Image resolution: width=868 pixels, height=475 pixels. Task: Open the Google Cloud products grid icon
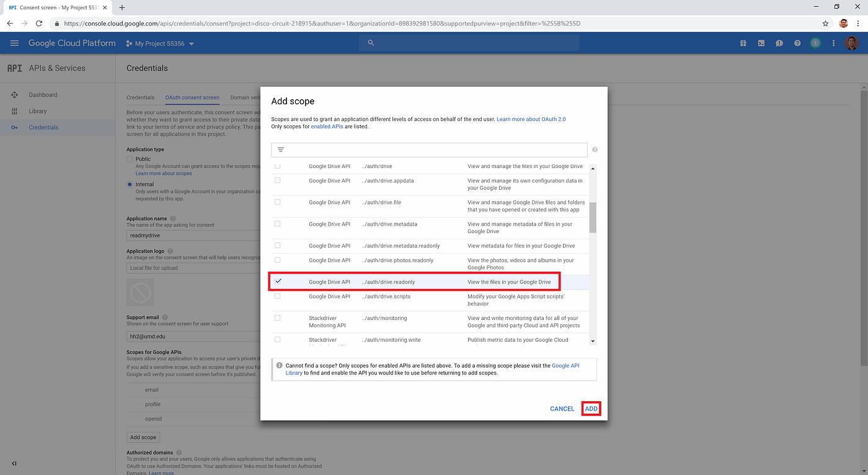pyautogui.click(x=743, y=43)
